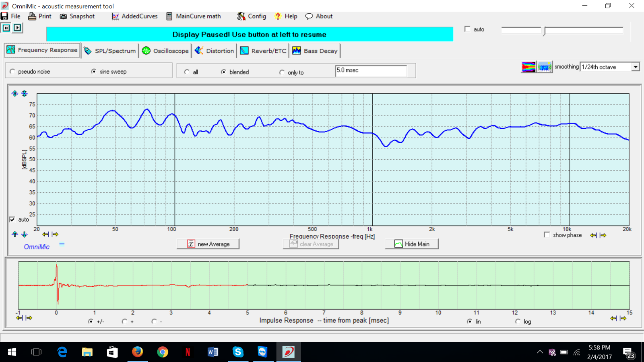Open the About menu
This screenshot has height=362, width=644.
[x=319, y=16]
